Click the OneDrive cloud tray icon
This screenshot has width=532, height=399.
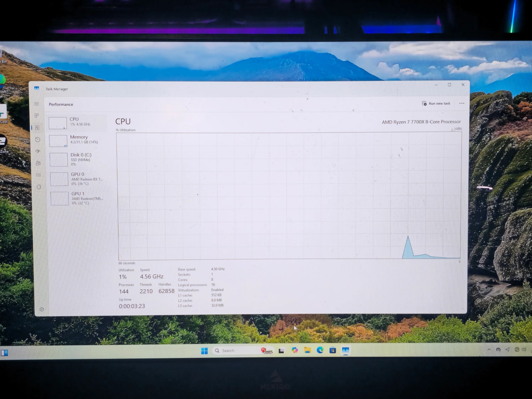click(x=498, y=350)
